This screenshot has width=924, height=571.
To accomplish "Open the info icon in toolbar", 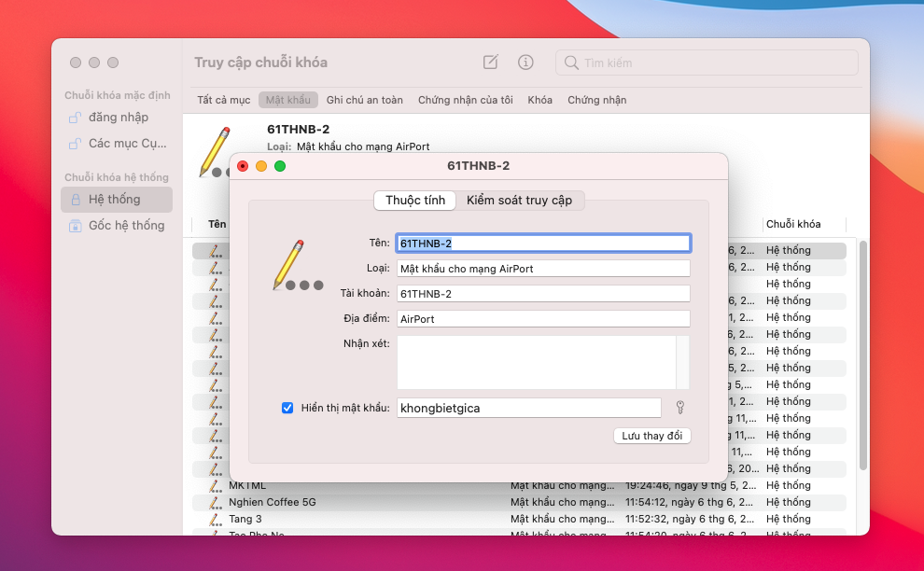I will 525,62.
